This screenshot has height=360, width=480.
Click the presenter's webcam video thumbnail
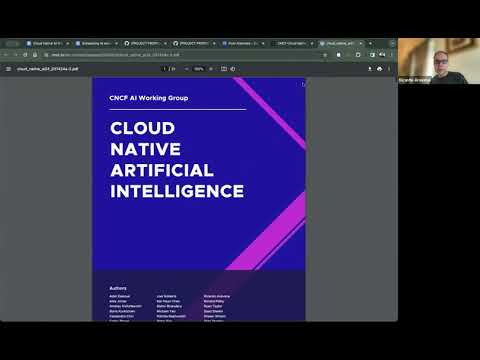point(439,61)
